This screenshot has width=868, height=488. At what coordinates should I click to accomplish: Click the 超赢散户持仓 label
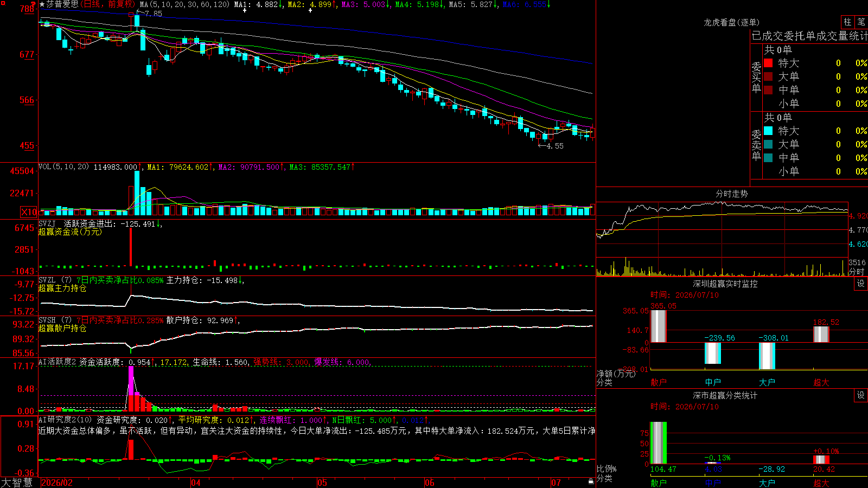tap(62, 328)
